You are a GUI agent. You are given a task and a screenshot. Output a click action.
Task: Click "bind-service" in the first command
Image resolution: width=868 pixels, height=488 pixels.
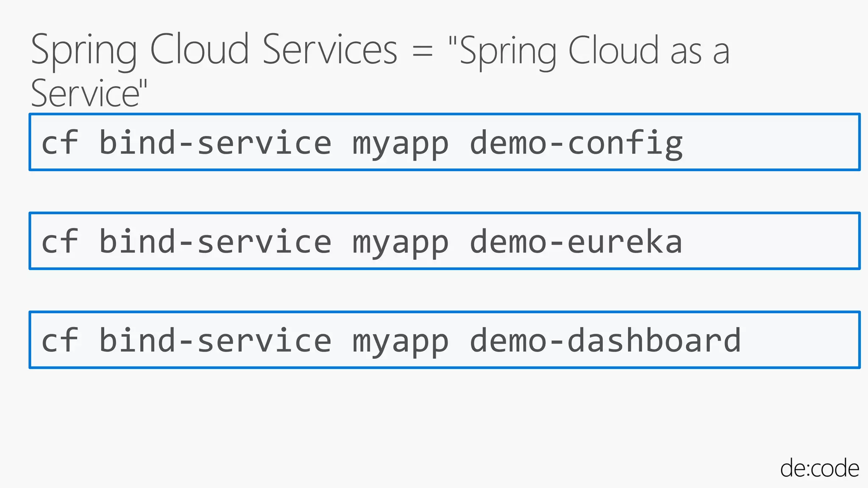tap(215, 143)
